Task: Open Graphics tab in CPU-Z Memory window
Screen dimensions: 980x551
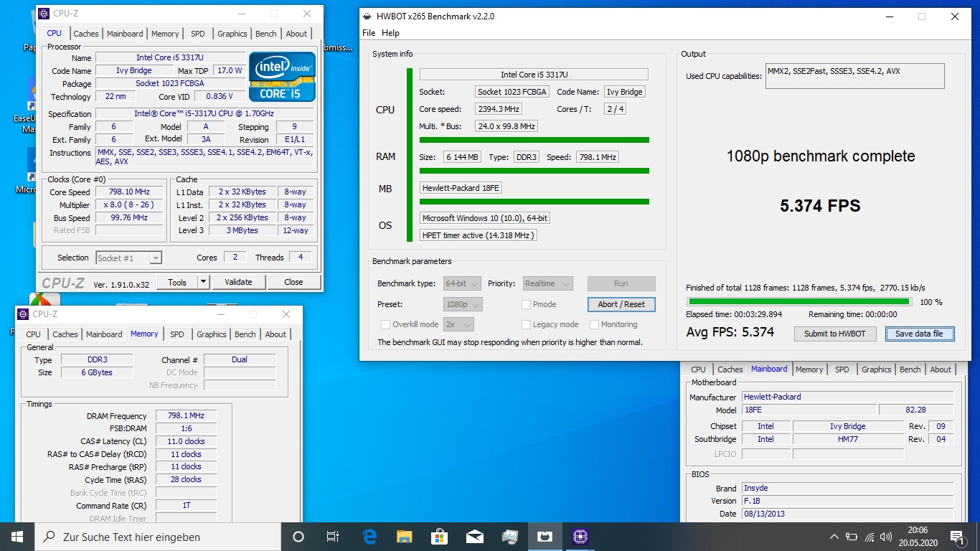Action: click(212, 334)
